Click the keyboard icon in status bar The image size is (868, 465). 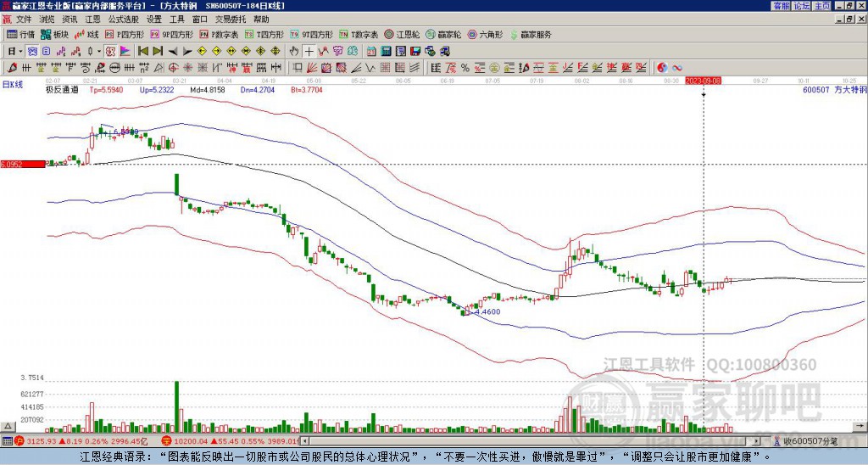click(x=7, y=441)
